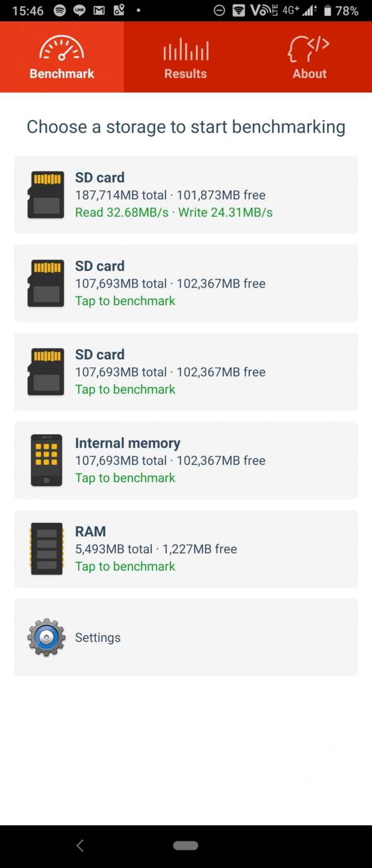The height and width of the screenshot is (868, 372).
Task: Switch to the About tab
Action: tap(309, 57)
